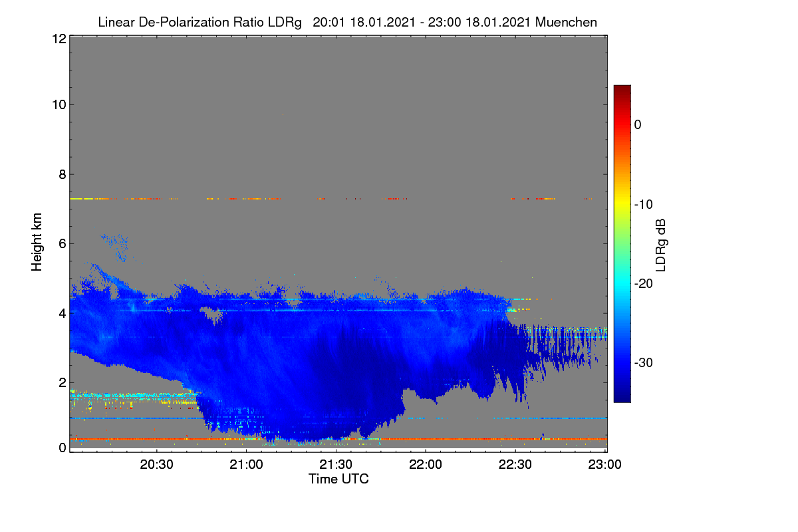Click the 'Height km' y-axis label
Screen dimensions: 798x532
click(x=37, y=241)
